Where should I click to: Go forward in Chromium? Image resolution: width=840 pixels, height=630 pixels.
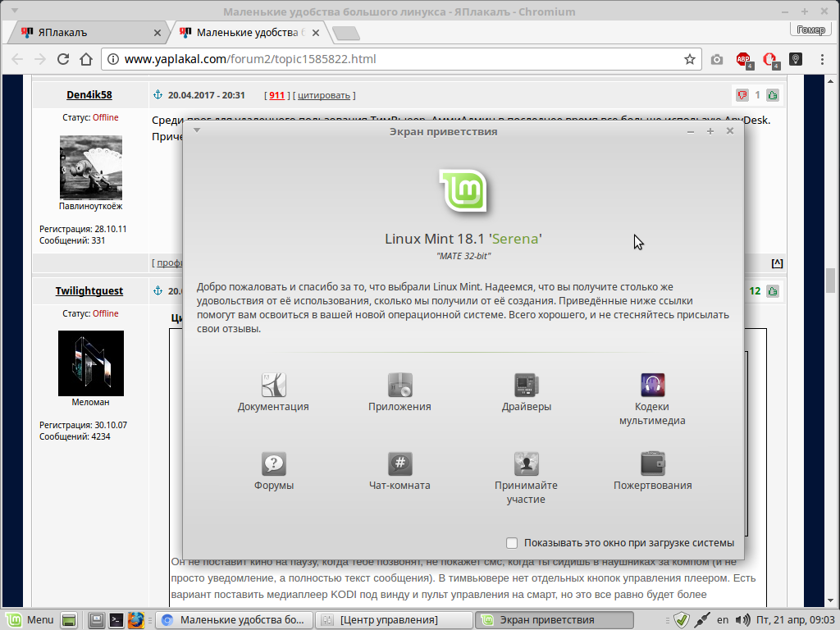[40, 59]
